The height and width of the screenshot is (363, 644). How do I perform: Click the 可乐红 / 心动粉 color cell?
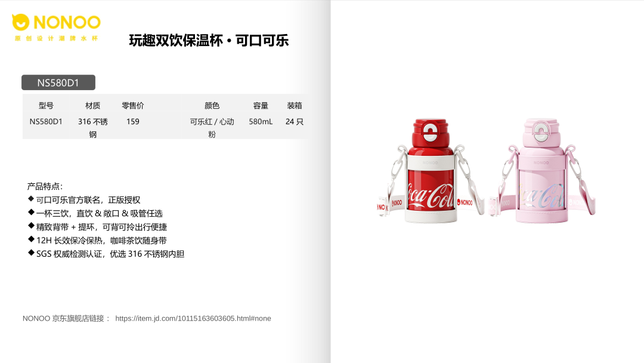tap(212, 128)
